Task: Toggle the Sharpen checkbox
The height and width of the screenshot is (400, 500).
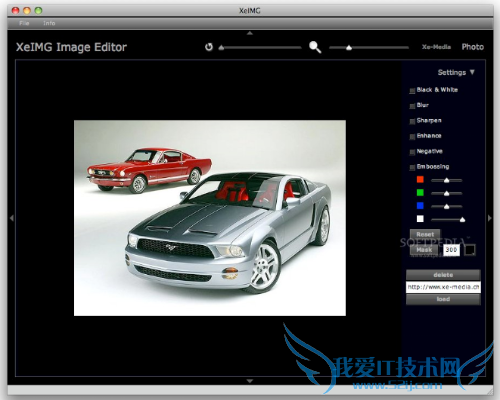Action: (x=412, y=121)
